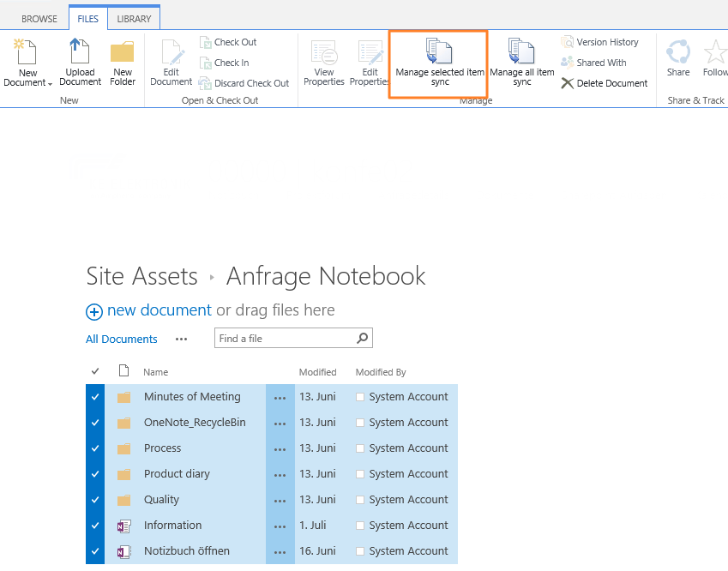The width and height of the screenshot is (728, 571).
Task: Click Discard Check Out
Action: point(244,83)
